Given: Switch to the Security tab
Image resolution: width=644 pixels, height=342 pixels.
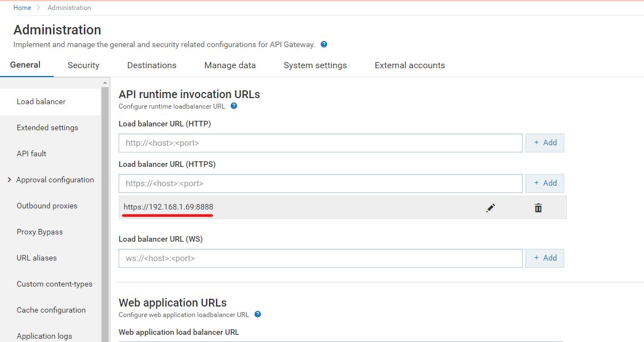Looking at the screenshot, I should pos(83,65).
